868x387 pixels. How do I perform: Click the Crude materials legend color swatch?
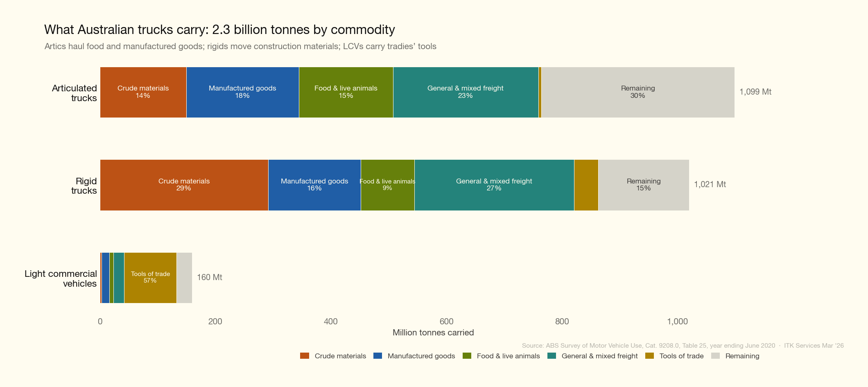pyautogui.click(x=304, y=356)
